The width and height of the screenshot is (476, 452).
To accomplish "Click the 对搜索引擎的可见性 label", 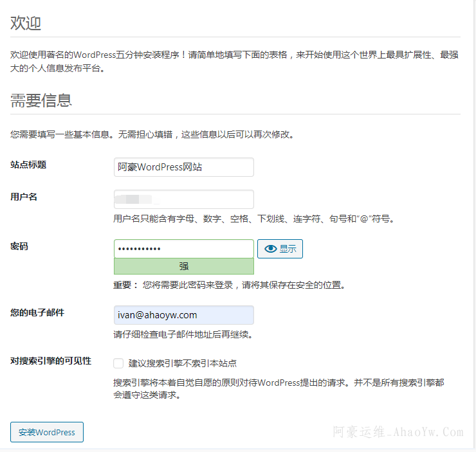I will [x=51, y=361].
